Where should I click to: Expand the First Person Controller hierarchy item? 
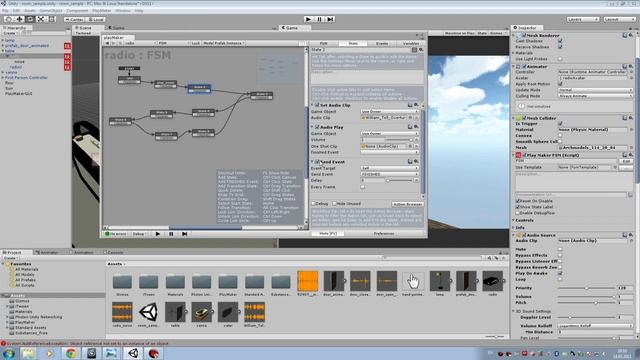pos(3,78)
